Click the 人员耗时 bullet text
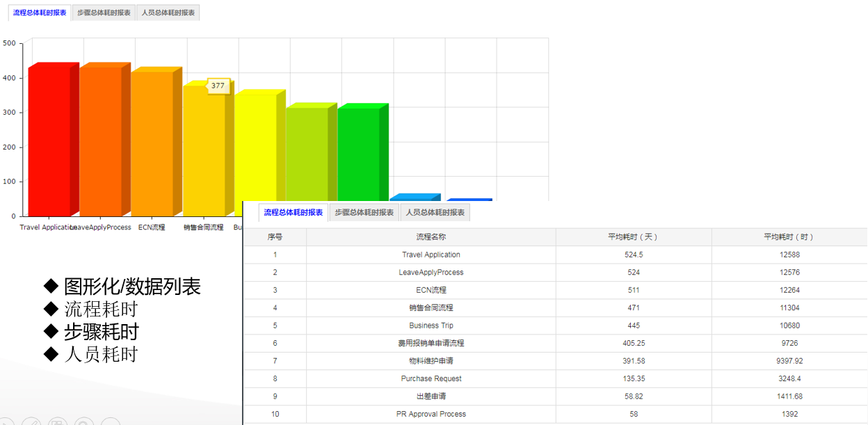Viewport: 868px width, 425px height. (x=101, y=354)
